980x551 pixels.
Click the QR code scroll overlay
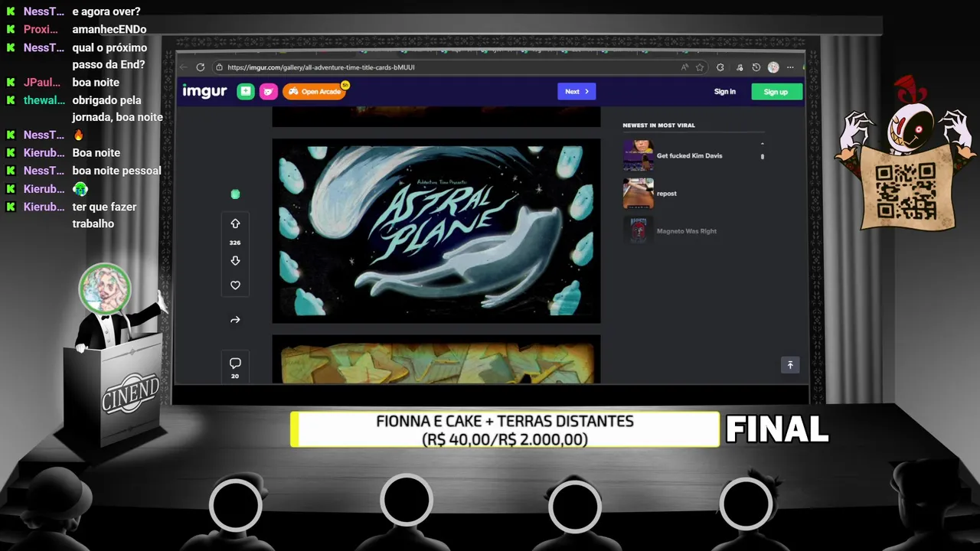906,191
